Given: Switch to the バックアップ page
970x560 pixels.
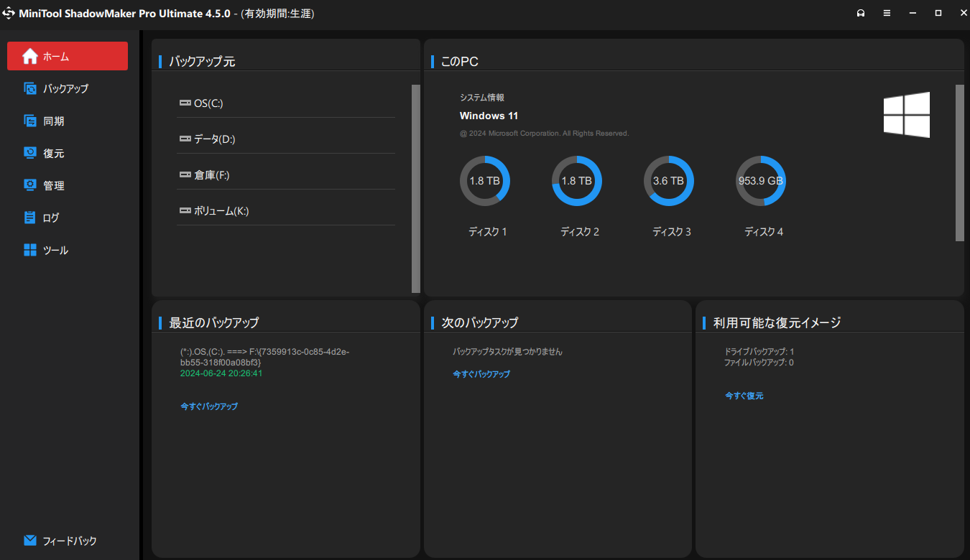Looking at the screenshot, I should [68, 88].
